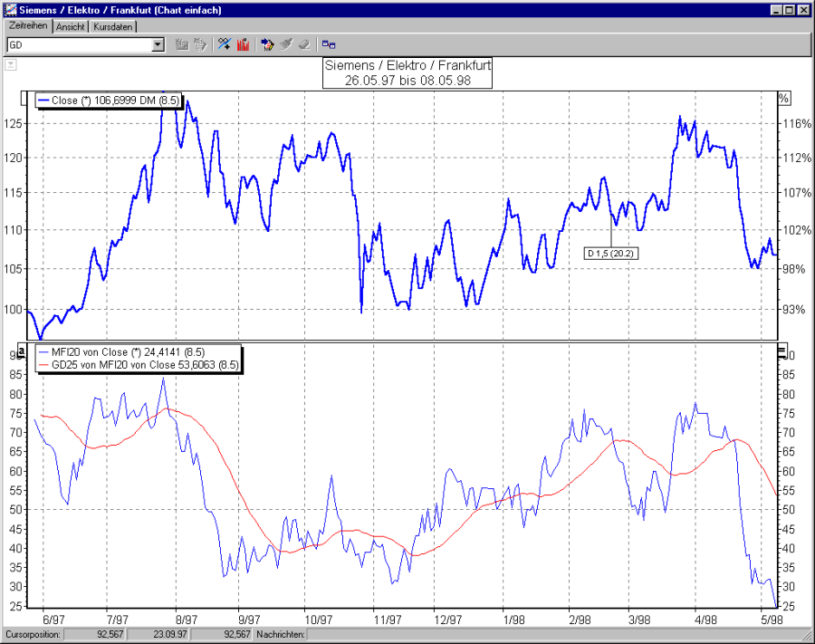
Task: Click the add-indicator pencil arrow icon
Action: tap(268, 43)
